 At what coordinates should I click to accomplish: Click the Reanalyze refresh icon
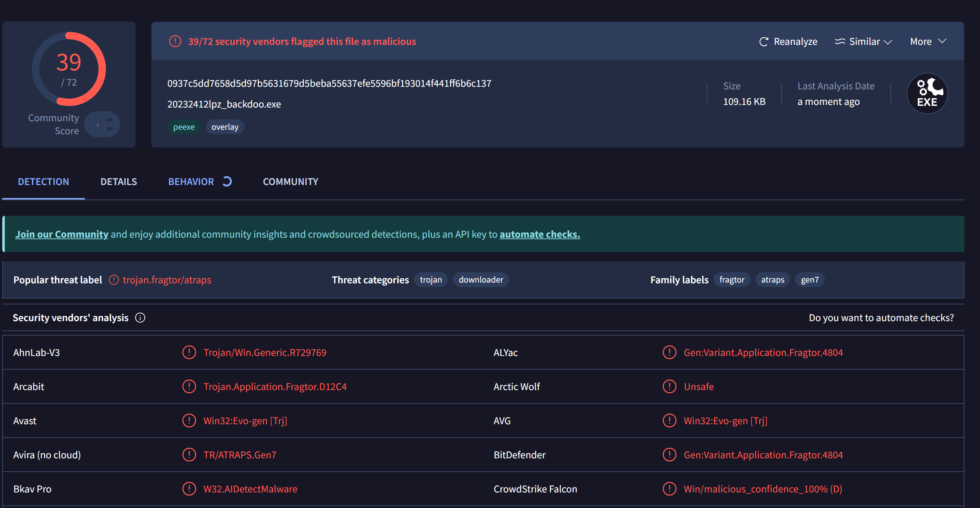click(764, 42)
